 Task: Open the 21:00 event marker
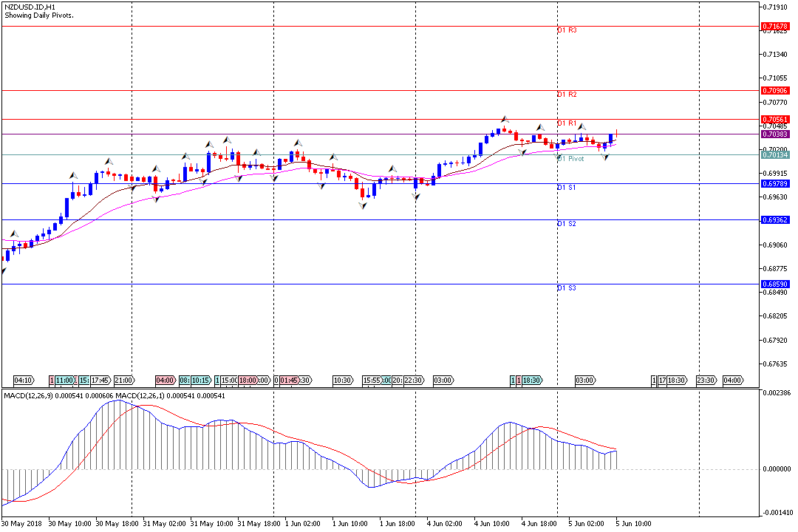[x=124, y=381]
